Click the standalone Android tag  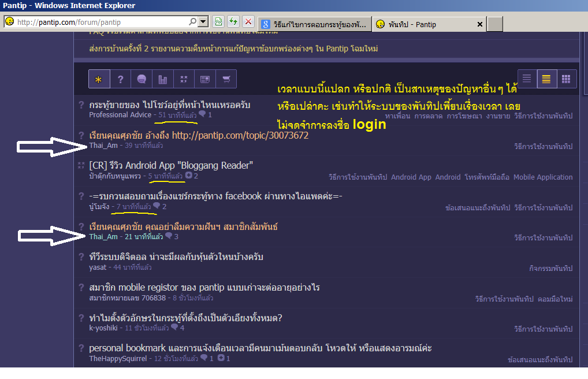tap(448, 177)
